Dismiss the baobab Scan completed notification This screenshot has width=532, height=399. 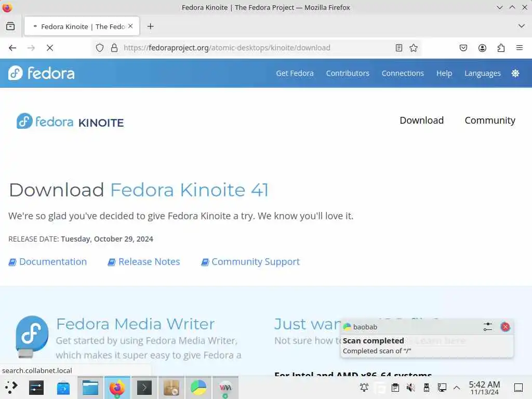pyautogui.click(x=505, y=327)
